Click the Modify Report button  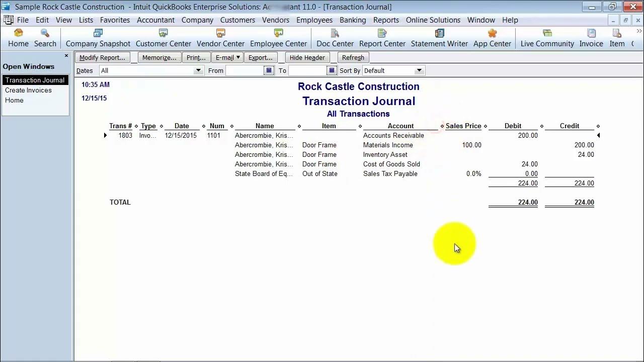click(102, 57)
